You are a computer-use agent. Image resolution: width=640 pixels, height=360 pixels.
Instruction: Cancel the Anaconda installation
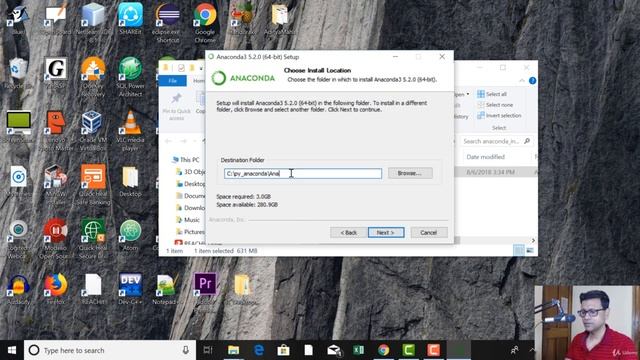[429, 232]
